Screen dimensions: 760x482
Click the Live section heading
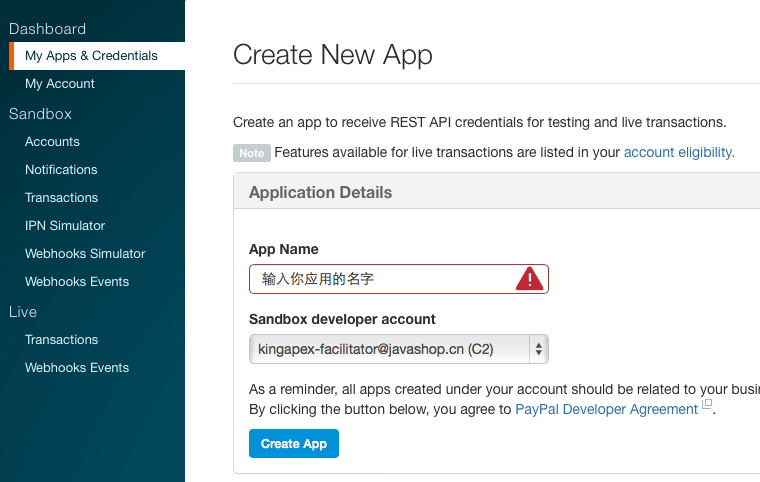click(23, 312)
